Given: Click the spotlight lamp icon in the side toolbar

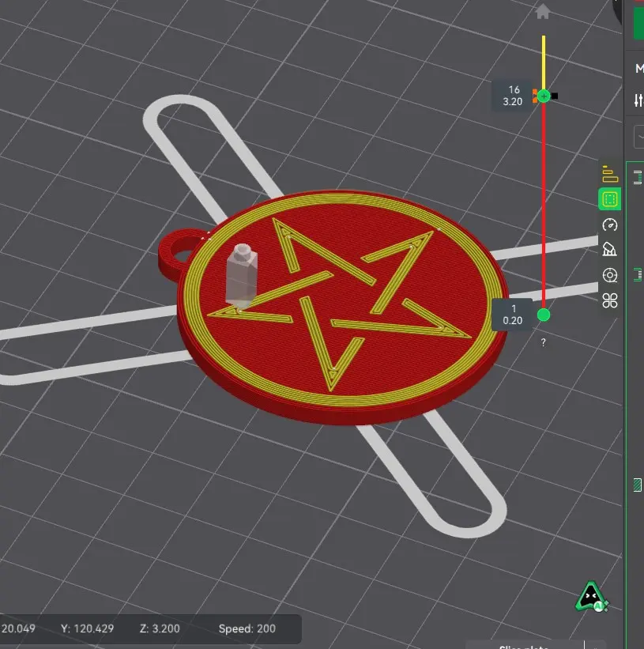Looking at the screenshot, I should pos(610,250).
